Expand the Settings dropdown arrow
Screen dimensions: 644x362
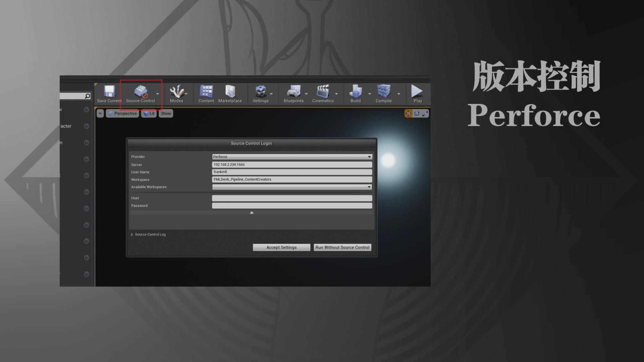tap(271, 94)
